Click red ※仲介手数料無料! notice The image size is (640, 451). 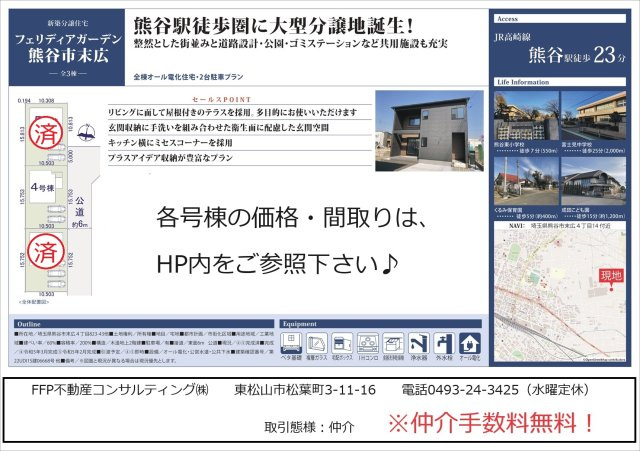click(x=491, y=423)
